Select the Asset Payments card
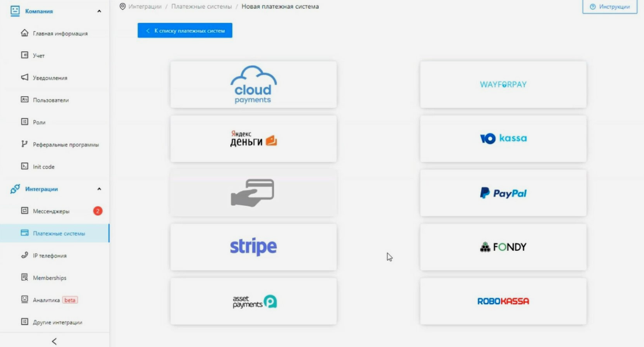Screen dimensions: 644x347 click(x=253, y=301)
